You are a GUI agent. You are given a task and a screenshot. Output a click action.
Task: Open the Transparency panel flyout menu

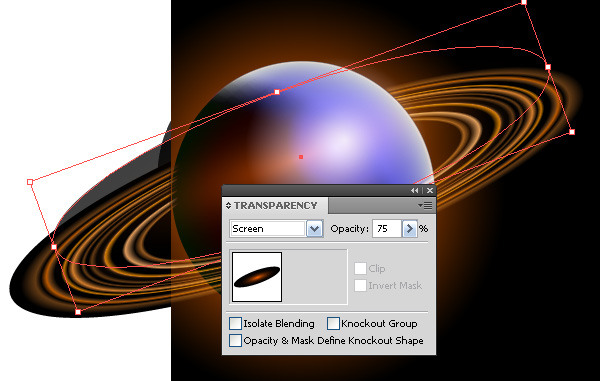point(425,205)
